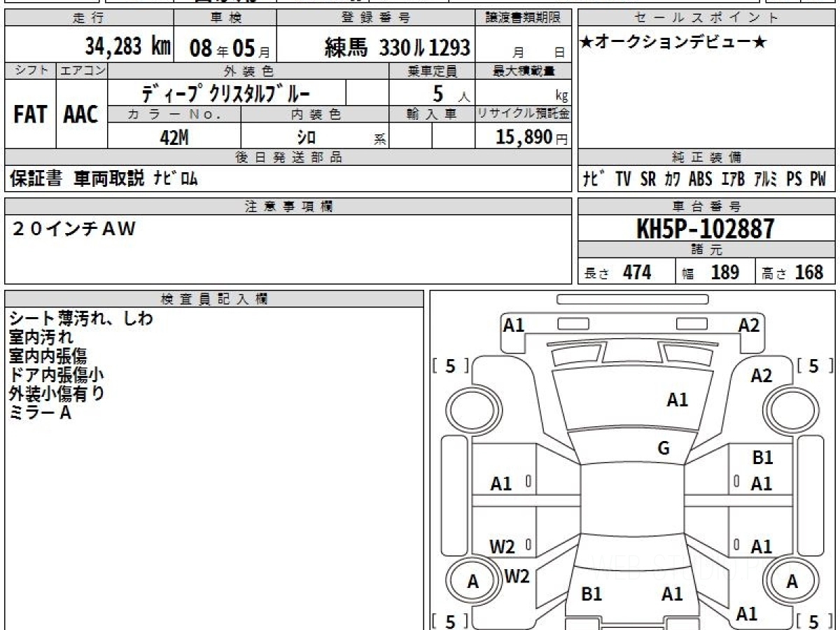Select the 外装色 header

(248, 71)
